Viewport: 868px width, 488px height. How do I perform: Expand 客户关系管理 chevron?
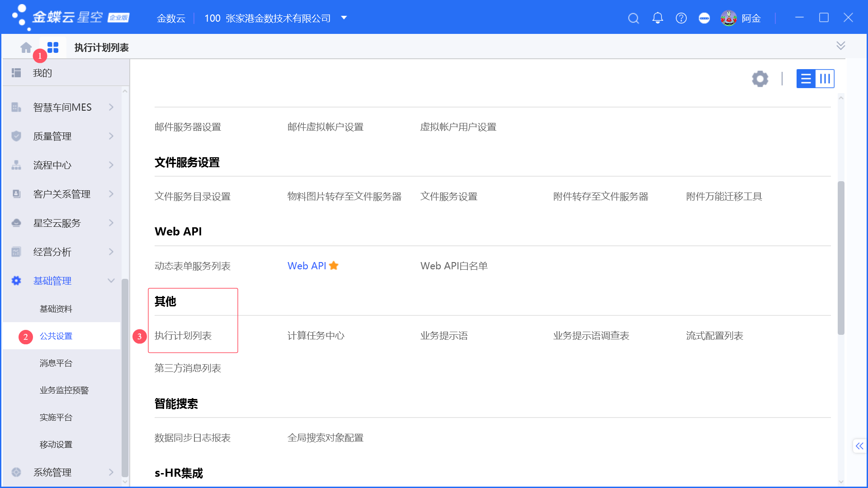coord(111,194)
